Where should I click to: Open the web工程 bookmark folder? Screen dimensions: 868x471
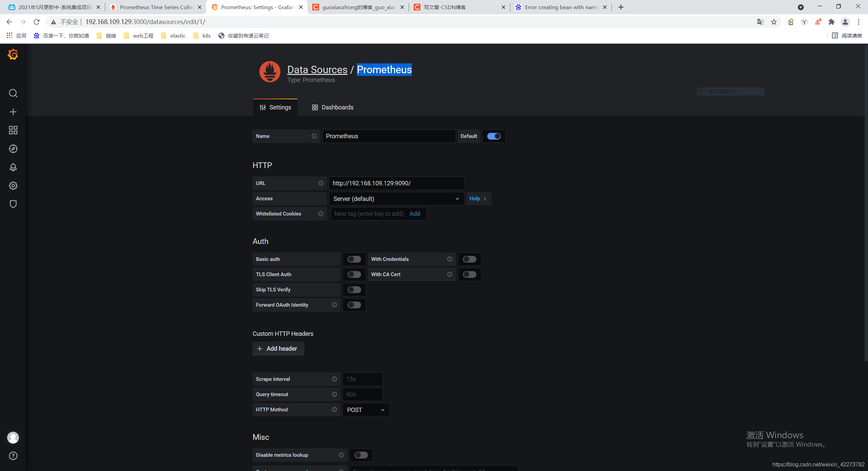pyautogui.click(x=139, y=36)
